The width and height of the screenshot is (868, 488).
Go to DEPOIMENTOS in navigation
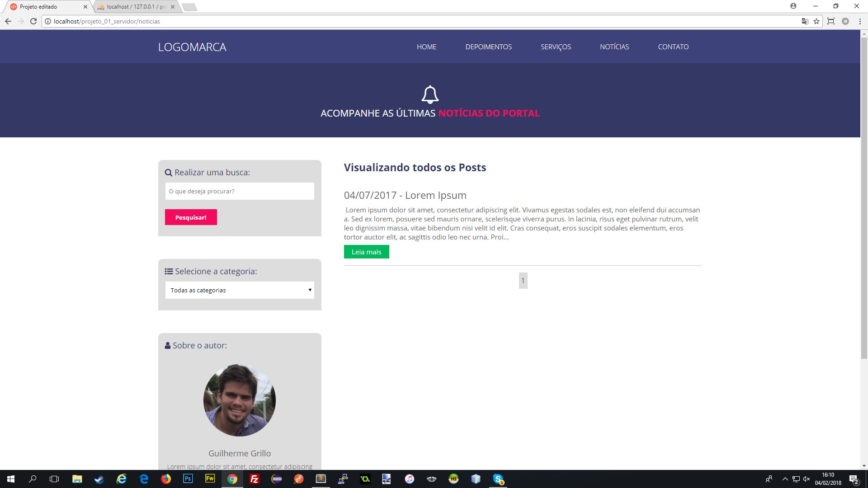pyautogui.click(x=488, y=47)
